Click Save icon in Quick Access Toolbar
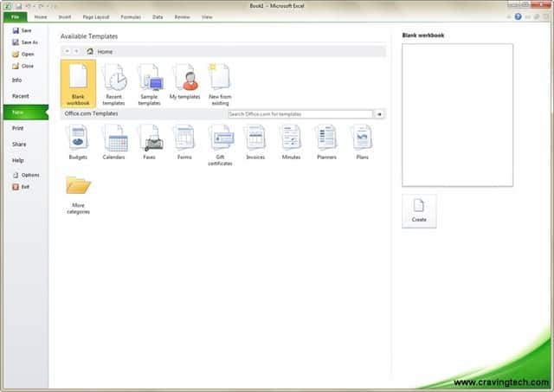Image resolution: width=554 pixels, height=392 pixels. [19, 6]
